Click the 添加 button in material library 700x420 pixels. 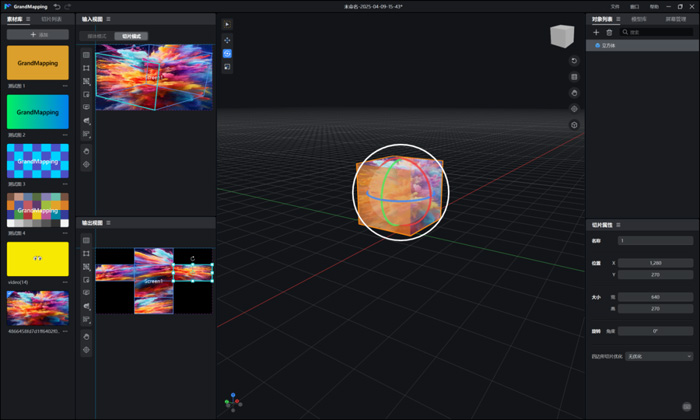tap(38, 35)
